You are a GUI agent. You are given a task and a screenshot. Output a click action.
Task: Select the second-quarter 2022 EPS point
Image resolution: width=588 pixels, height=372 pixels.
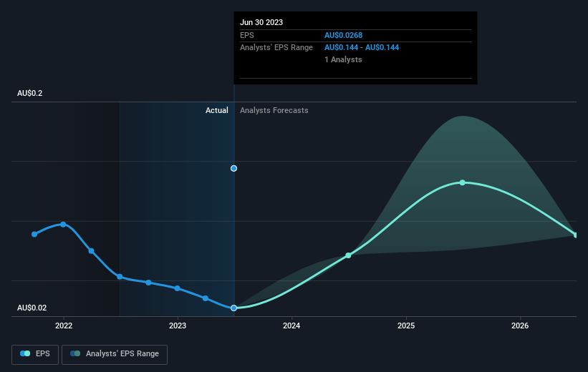coord(92,251)
